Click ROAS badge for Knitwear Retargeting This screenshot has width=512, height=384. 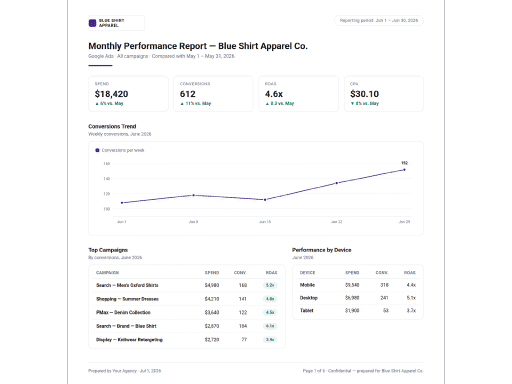pyautogui.click(x=270, y=340)
